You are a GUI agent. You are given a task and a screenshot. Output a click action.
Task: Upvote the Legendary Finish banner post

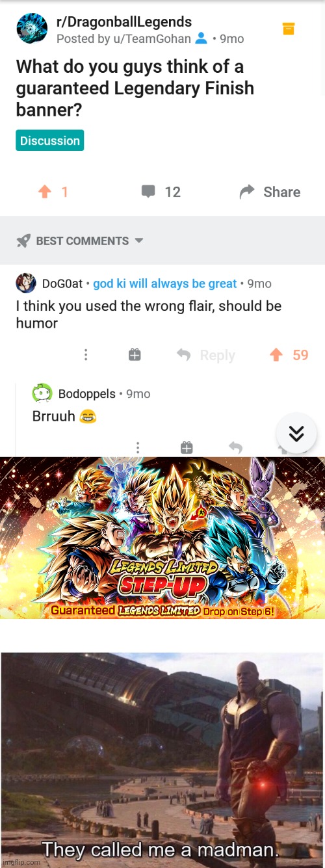(x=44, y=192)
